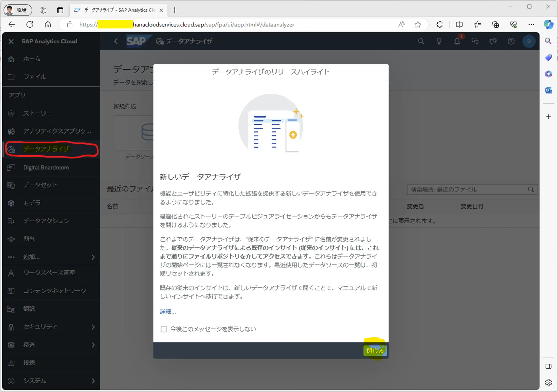Open browser collections icon
The height and width of the screenshot is (392, 558).
pyautogui.click(x=495, y=25)
